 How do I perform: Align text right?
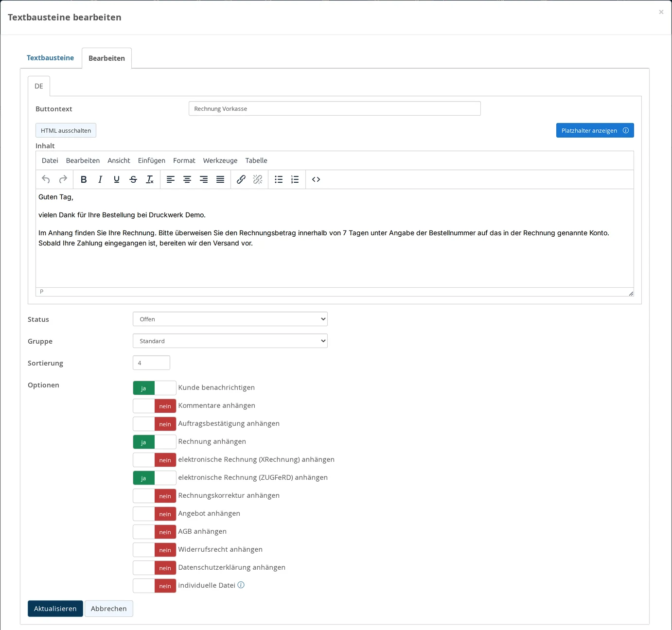204,179
